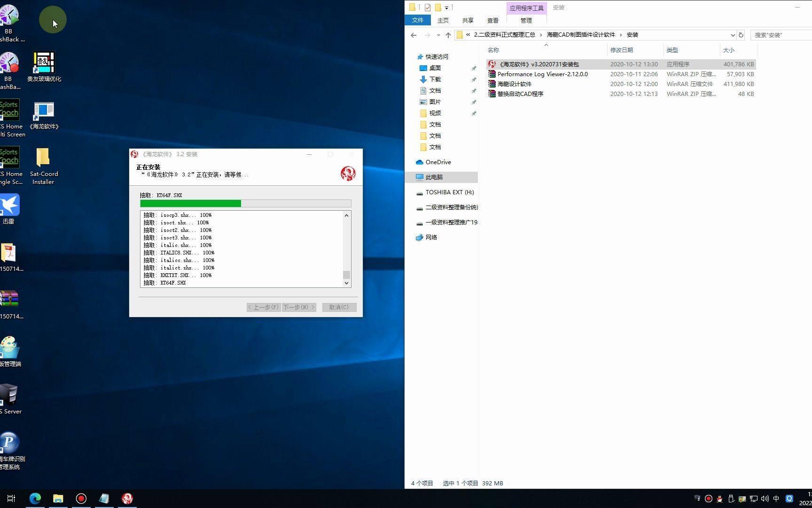
Task: Select the 《海龙软件》v3.2020731安装包 file
Action: pyautogui.click(x=620, y=64)
